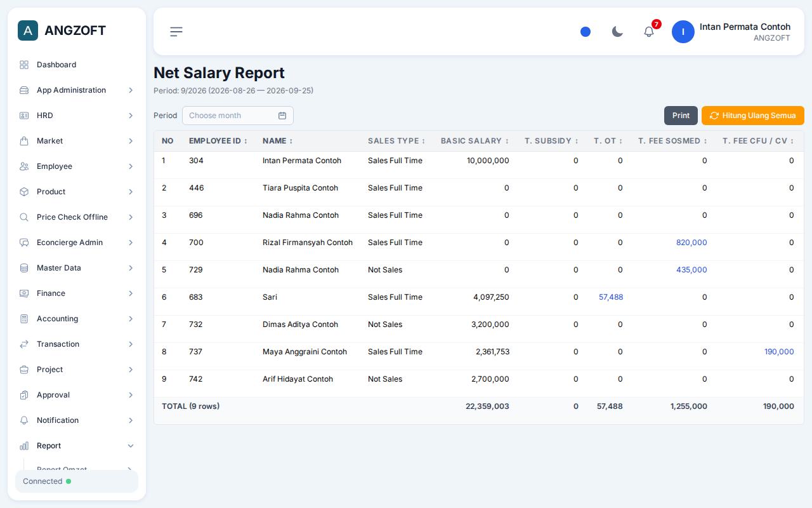Click the Market bag icon
The height and width of the screenshot is (508, 812).
tap(24, 141)
